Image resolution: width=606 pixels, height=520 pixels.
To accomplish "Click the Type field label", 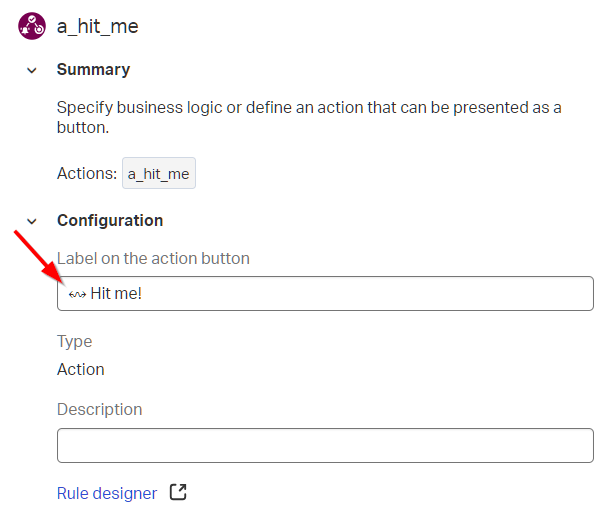I will point(74,342).
